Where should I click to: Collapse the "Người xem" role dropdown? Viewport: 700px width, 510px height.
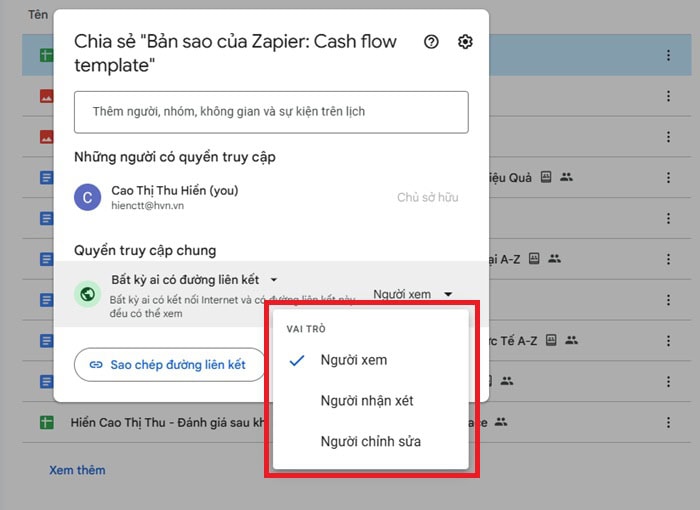click(412, 294)
